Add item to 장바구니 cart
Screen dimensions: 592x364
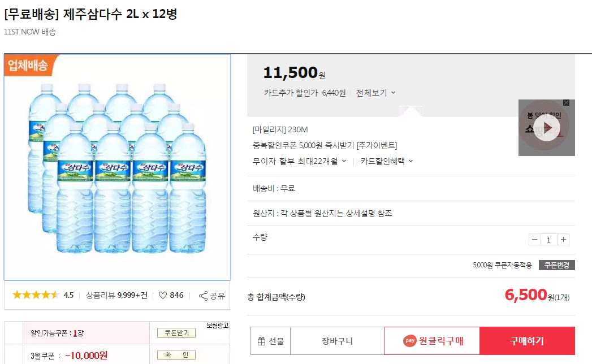click(x=338, y=341)
